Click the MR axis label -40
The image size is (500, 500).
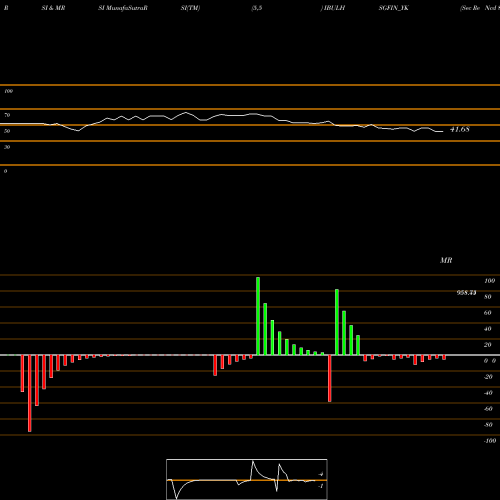[x=488, y=393]
